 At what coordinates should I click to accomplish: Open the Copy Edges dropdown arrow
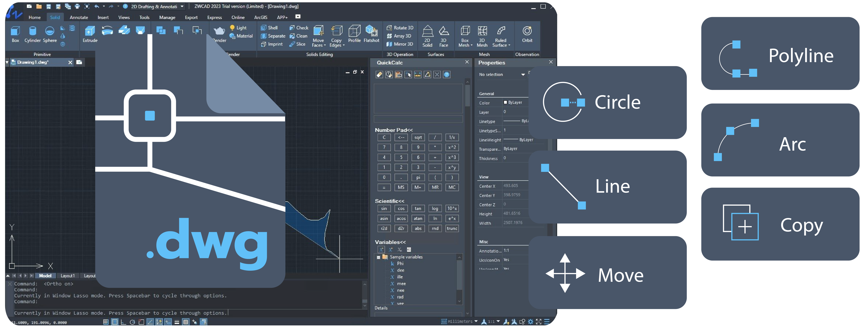344,45
